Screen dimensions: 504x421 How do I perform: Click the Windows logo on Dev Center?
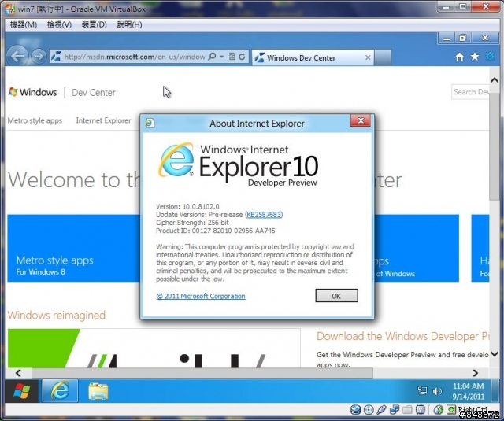point(33,92)
